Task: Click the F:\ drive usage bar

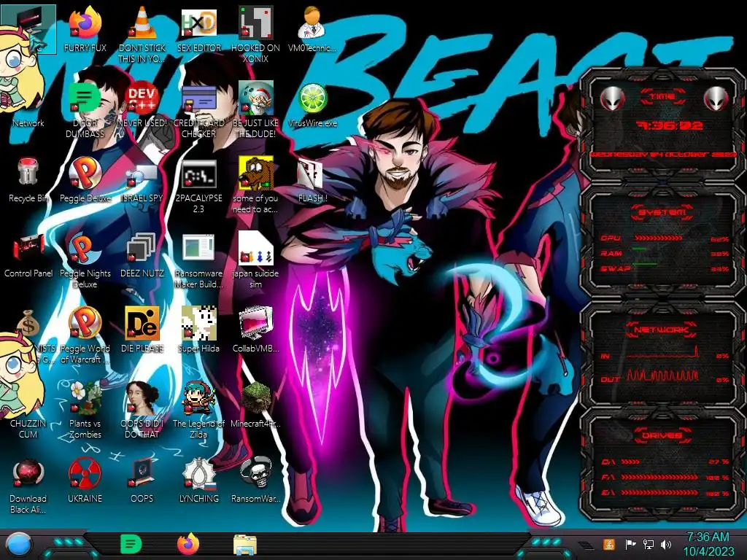Action: click(x=659, y=477)
